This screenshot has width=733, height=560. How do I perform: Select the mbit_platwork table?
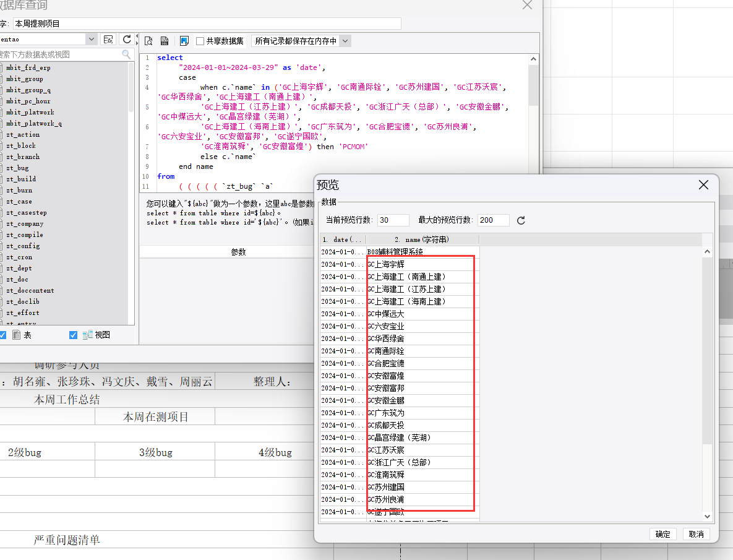coord(30,112)
